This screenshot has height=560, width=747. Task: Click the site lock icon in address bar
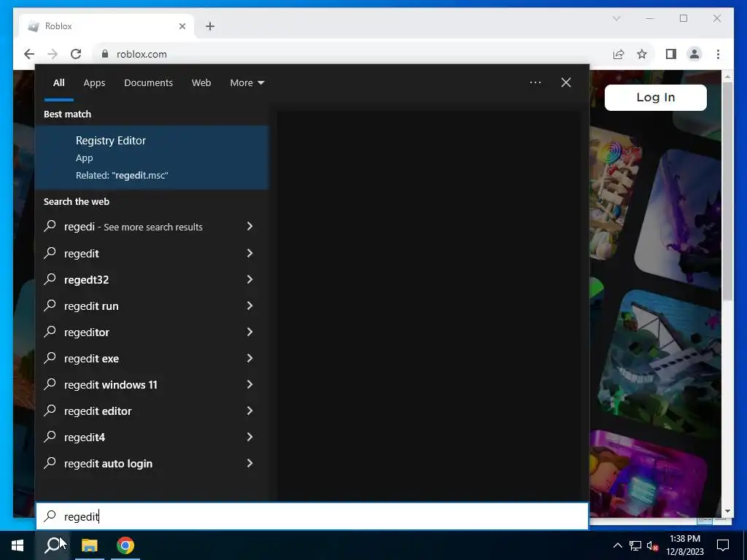(105, 54)
